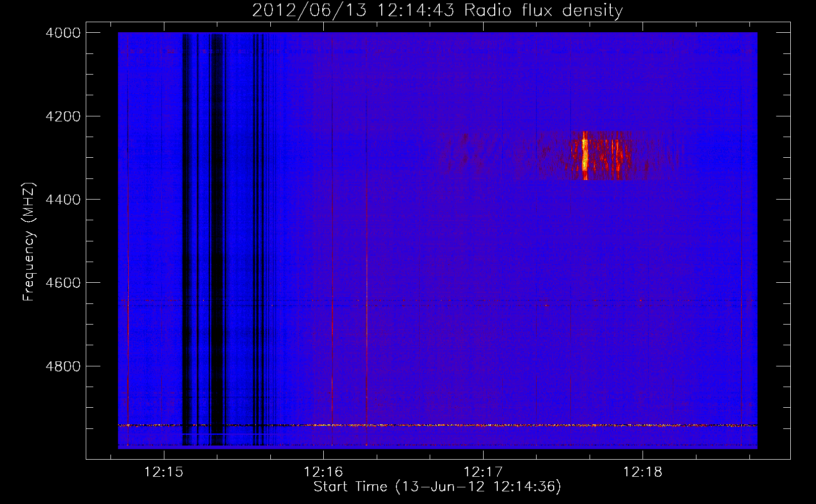Click the '12:18' time axis label
Image resolution: width=816 pixels, height=504 pixels.
click(x=643, y=472)
